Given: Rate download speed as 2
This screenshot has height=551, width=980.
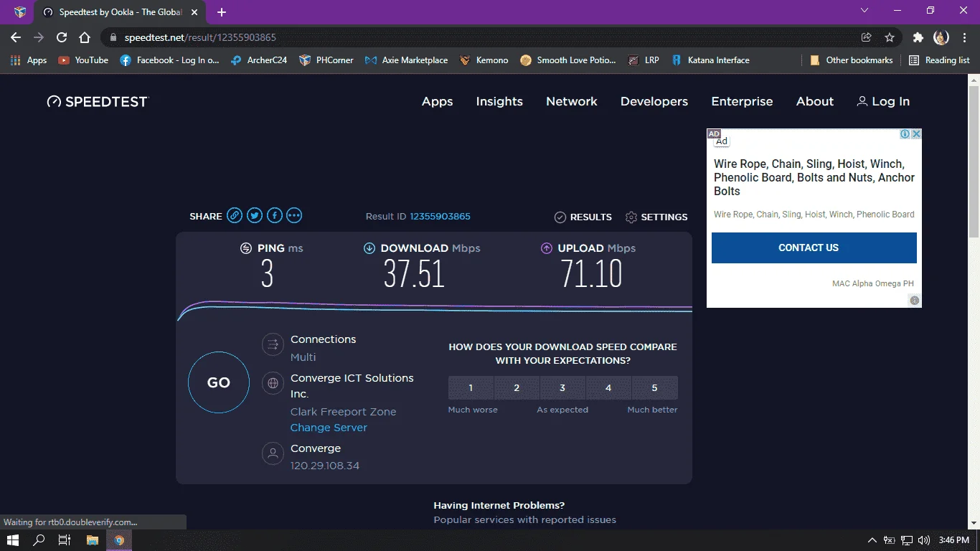Looking at the screenshot, I should pos(517,387).
